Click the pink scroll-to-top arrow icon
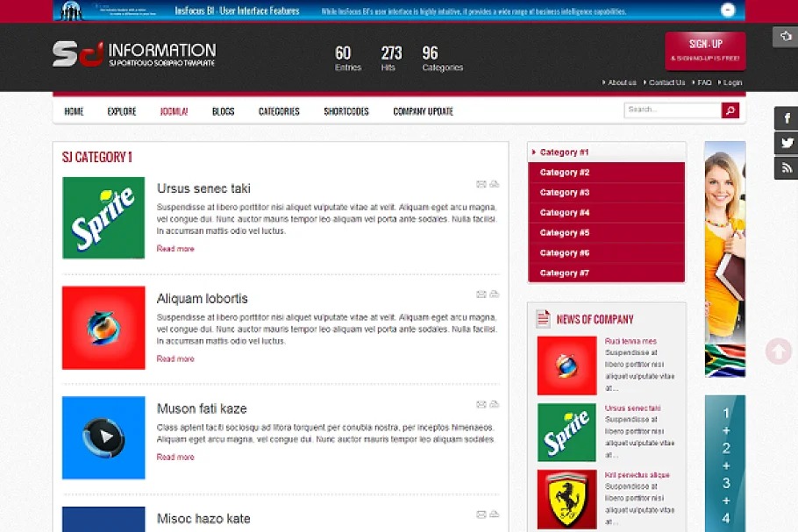Screen dimensions: 798x532 click(x=778, y=351)
